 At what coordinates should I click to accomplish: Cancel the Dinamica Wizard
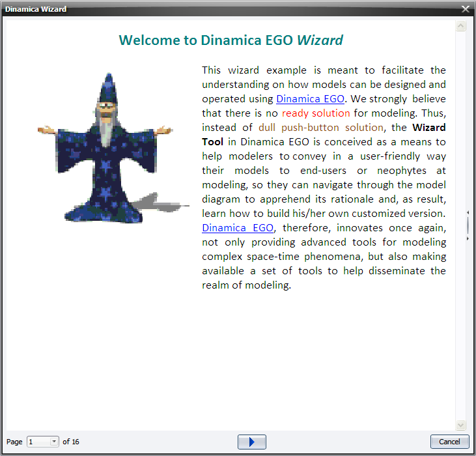coord(449,442)
